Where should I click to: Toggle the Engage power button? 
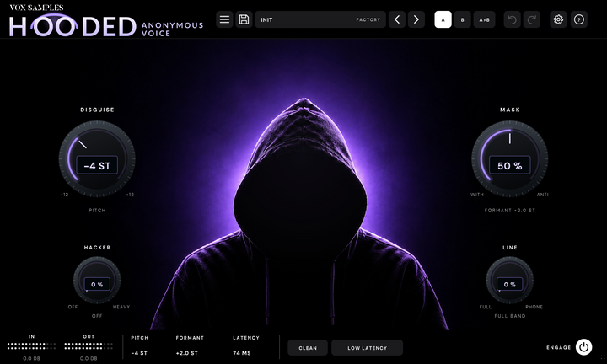pyautogui.click(x=583, y=347)
